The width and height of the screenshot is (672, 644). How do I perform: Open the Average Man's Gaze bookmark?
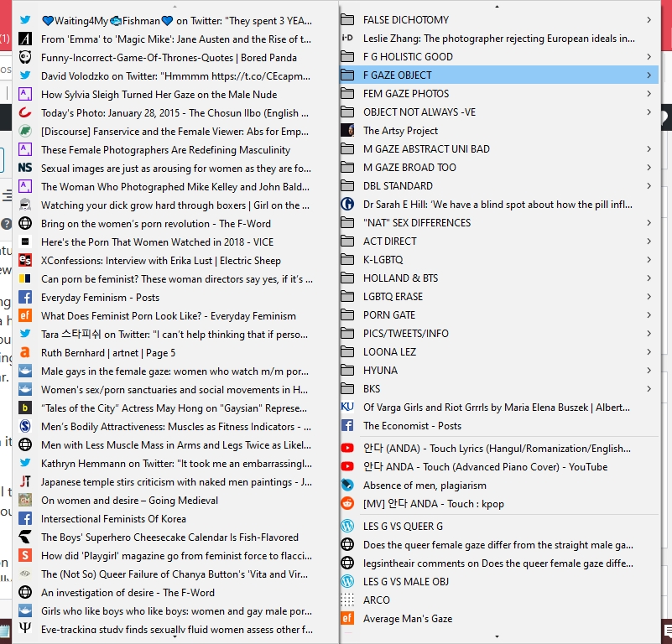[x=407, y=619]
